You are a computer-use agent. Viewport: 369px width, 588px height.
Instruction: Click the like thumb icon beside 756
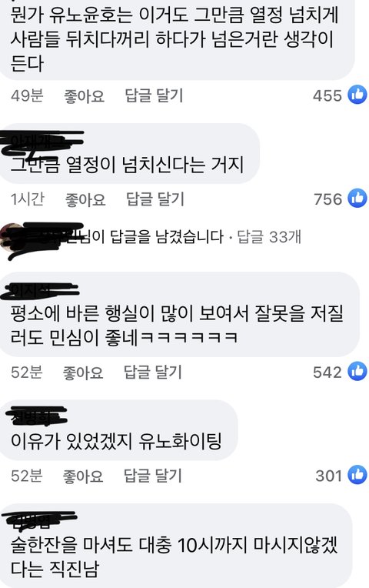tap(357, 199)
